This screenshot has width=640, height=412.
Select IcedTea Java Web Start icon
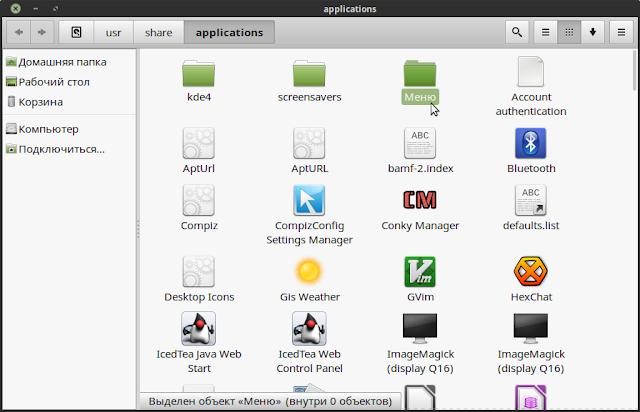click(x=199, y=329)
